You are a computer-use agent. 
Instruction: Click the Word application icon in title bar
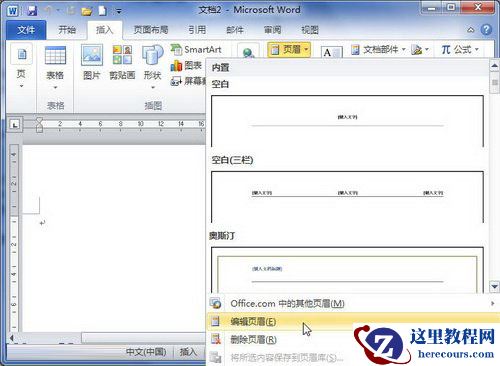(x=13, y=10)
